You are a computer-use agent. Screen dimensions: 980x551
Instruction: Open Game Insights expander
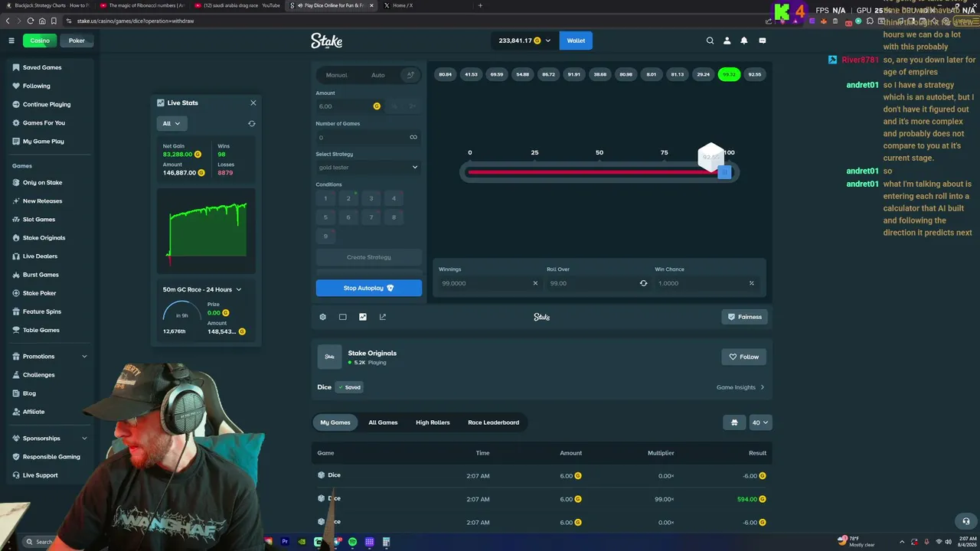point(740,387)
